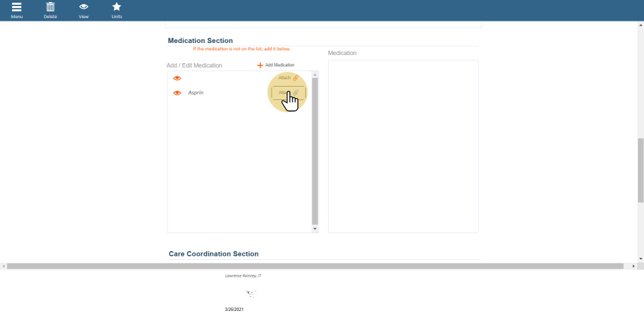This screenshot has width=644, height=315.
Task: Click the orange plus Add Medication icon
Action: (x=260, y=65)
